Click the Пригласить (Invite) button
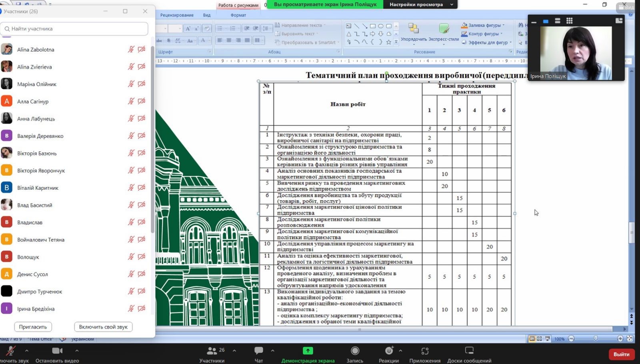Viewport: 640px width, 364px height. point(33,327)
